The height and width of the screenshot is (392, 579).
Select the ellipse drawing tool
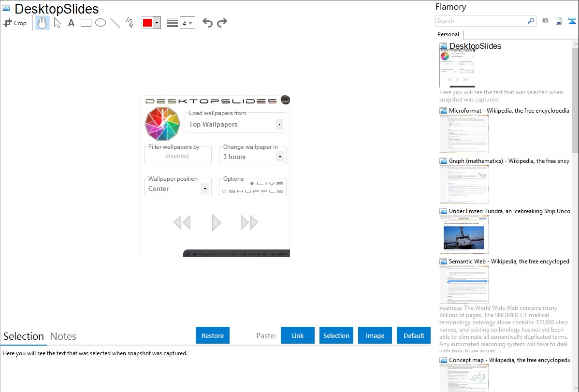pyautogui.click(x=101, y=23)
